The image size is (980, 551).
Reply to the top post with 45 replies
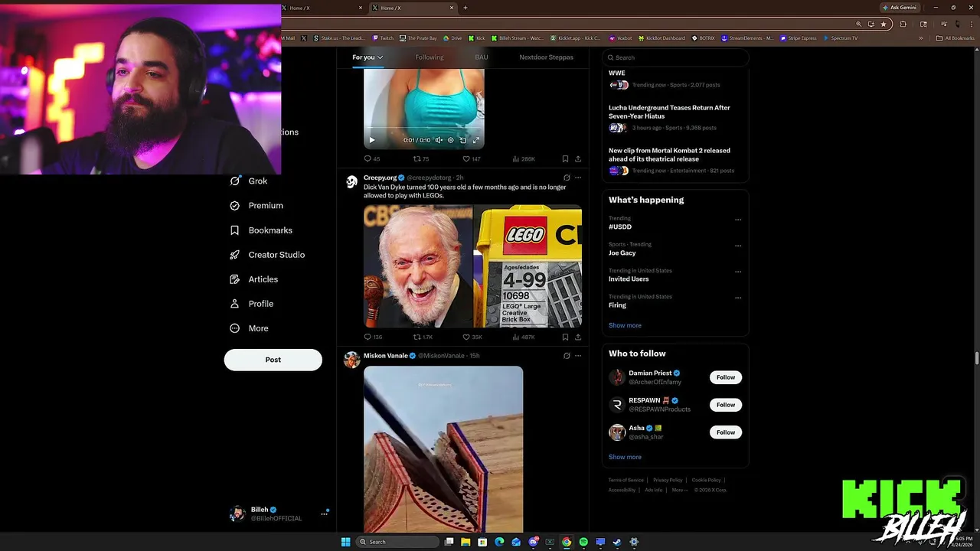372,159
